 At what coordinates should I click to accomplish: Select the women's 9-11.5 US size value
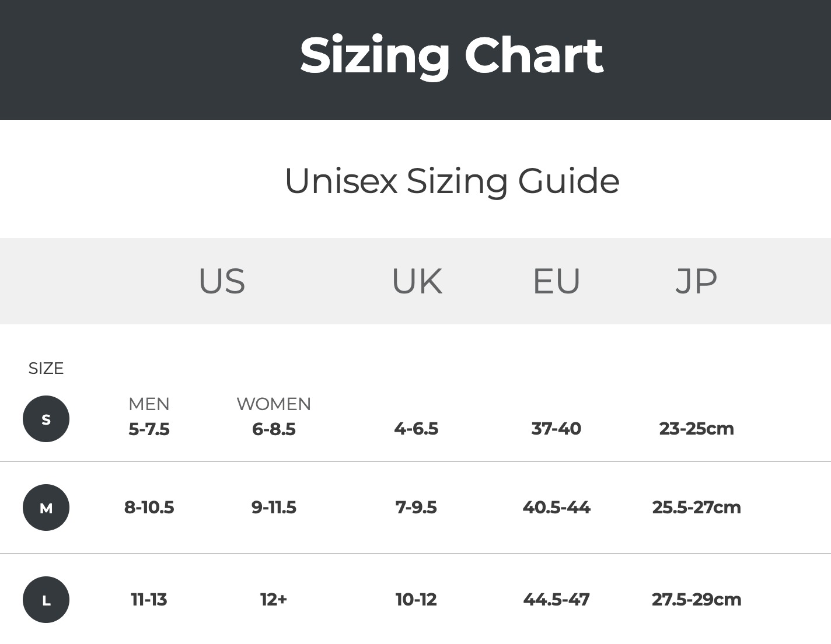pyautogui.click(x=274, y=508)
